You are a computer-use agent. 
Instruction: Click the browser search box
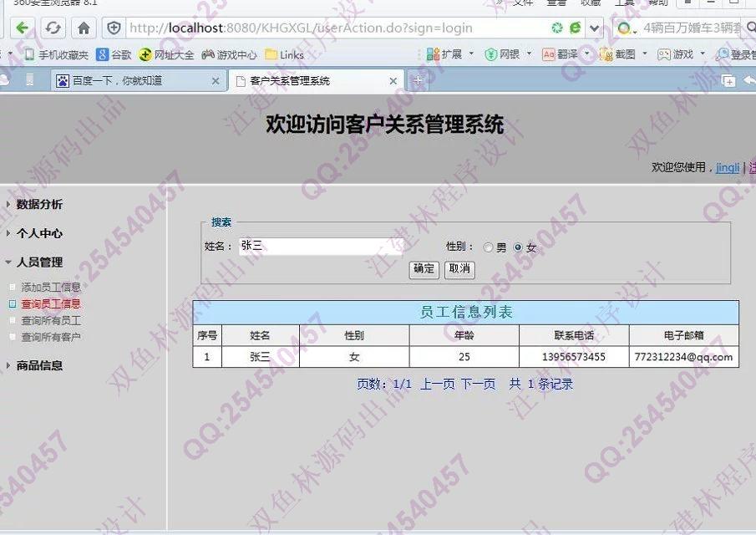[692, 28]
